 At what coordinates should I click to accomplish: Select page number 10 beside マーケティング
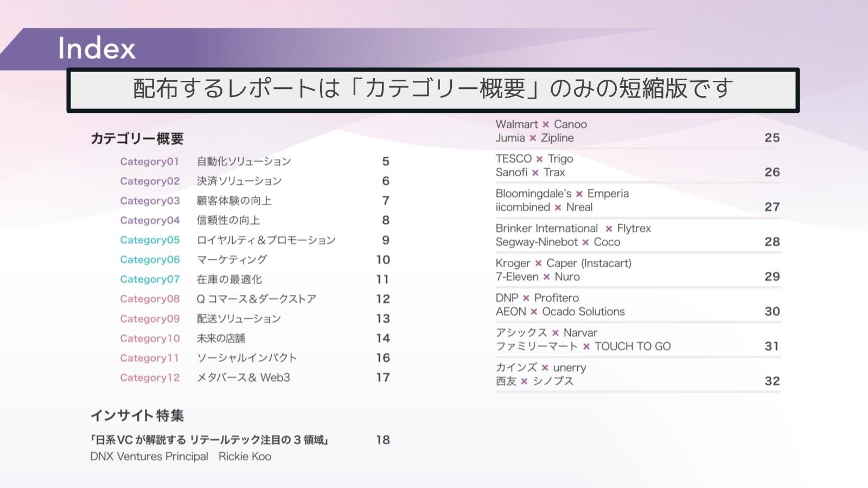pyautogui.click(x=383, y=260)
